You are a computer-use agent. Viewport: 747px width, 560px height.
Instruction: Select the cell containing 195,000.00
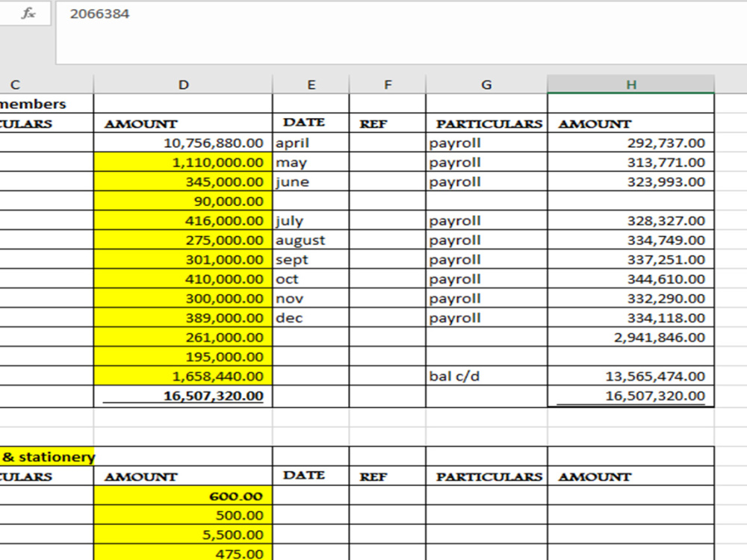(184, 357)
